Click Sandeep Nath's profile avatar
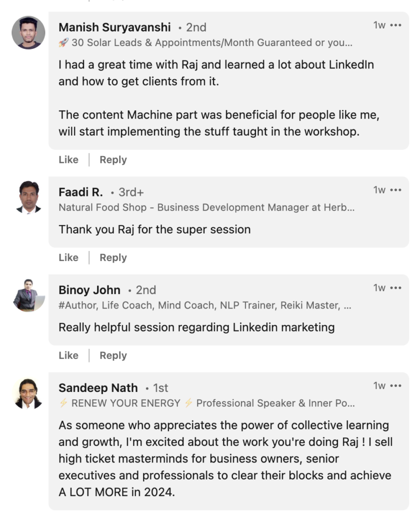The height and width of the screenshot is (512, 420). tap(28, 393)
